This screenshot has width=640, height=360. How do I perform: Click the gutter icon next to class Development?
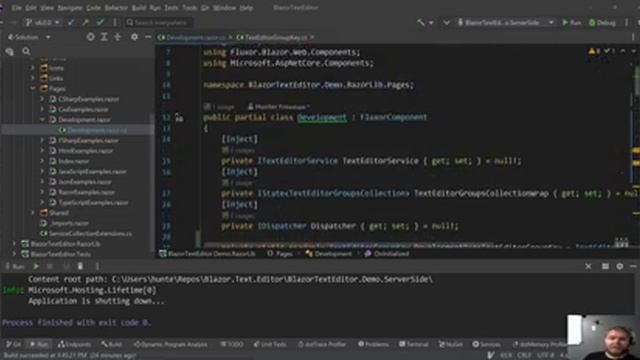pyautogui.click(x=179, y=118)
